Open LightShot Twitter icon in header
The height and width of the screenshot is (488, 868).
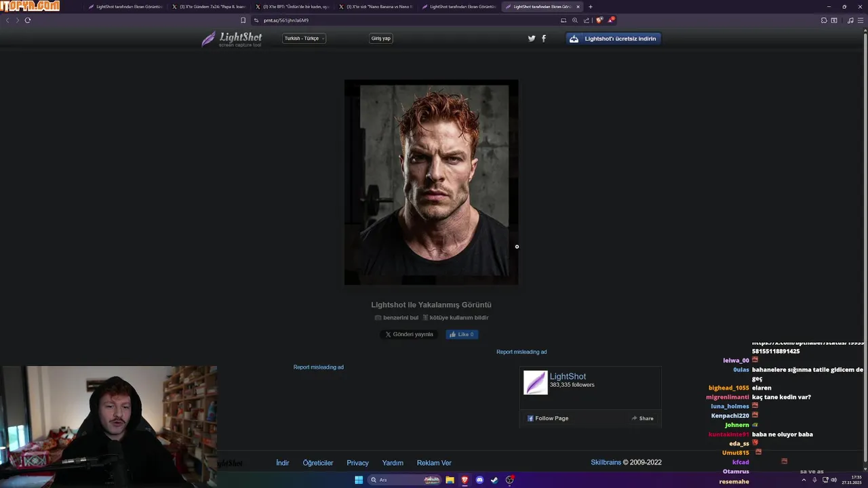coord(532,39)
